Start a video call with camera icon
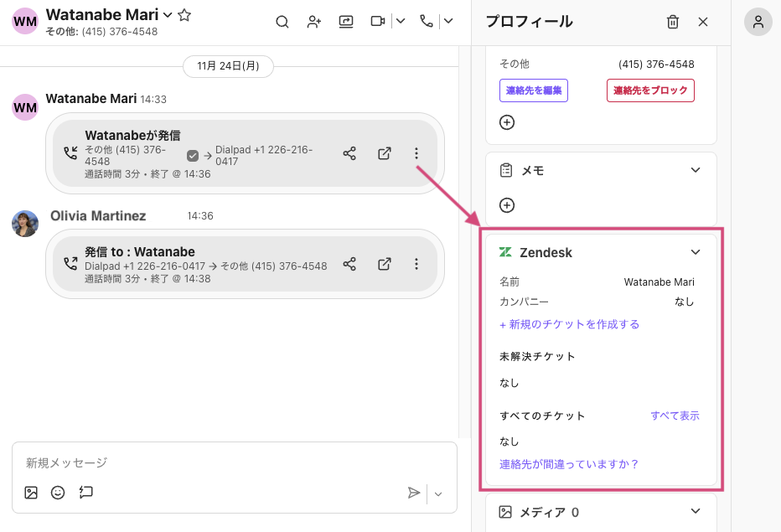The image size is (781, 532). (x=378, y=22)
